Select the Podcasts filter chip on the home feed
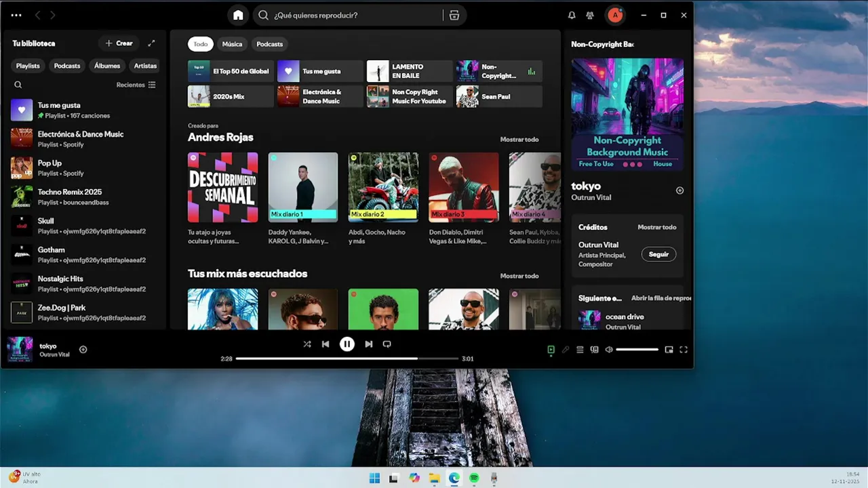This screenshot has height=488, width=868. [269, 44]
